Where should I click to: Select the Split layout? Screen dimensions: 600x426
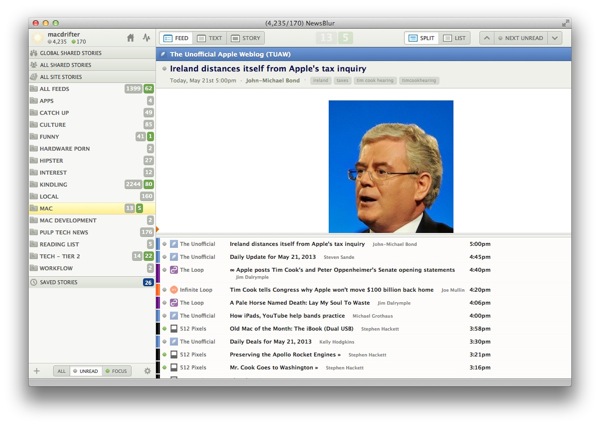tap(421, 38)
